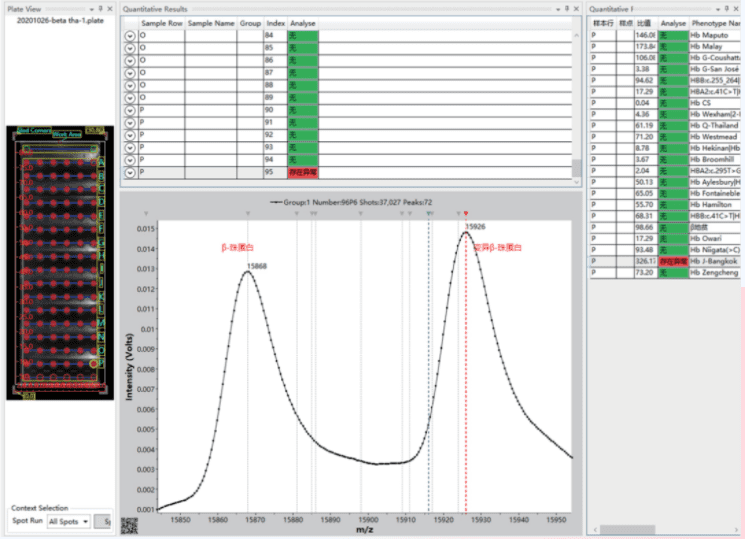Click the plate image thumbnail

[55, 262]
